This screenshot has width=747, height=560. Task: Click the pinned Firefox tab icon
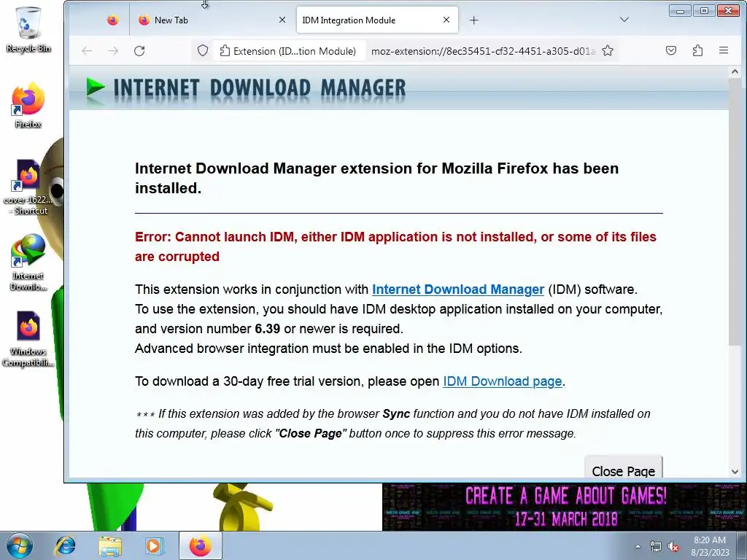[x=112, y=20]
